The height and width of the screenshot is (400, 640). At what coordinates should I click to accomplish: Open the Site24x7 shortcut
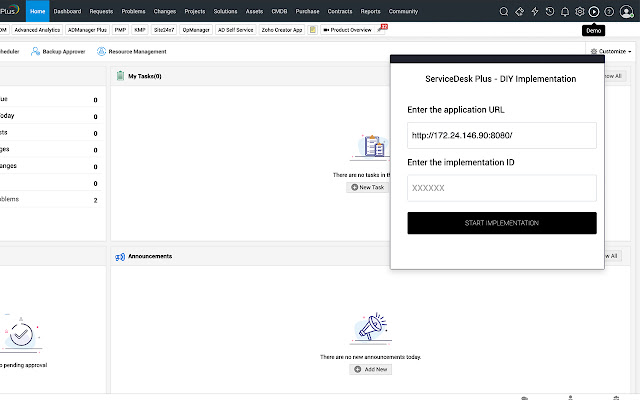[x=164, y=30]
